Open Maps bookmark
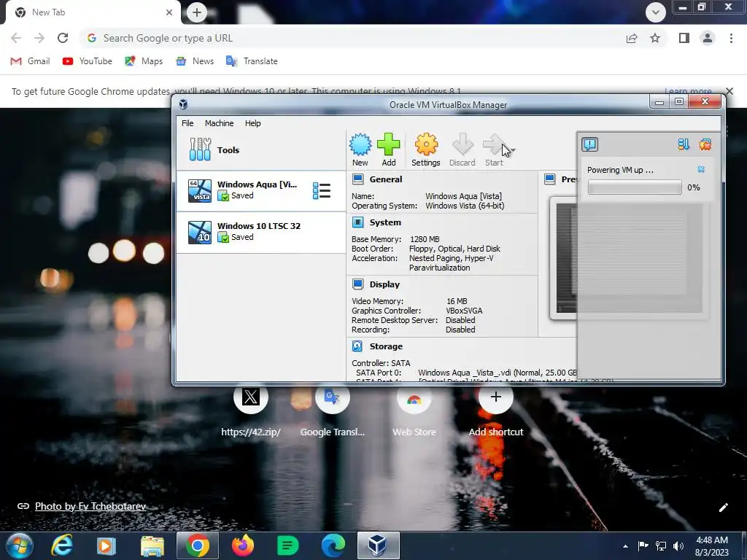747x560 pixels. tap(144, 61)
